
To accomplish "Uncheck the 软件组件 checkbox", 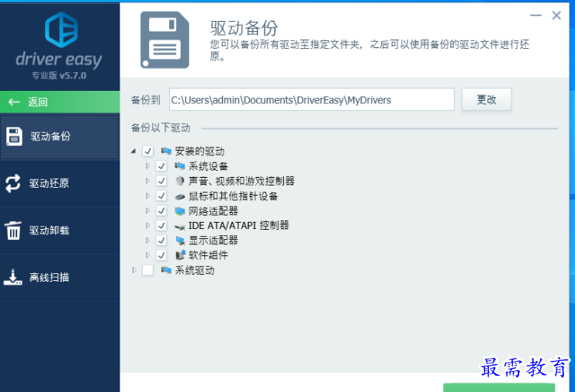I will (161, 255).
